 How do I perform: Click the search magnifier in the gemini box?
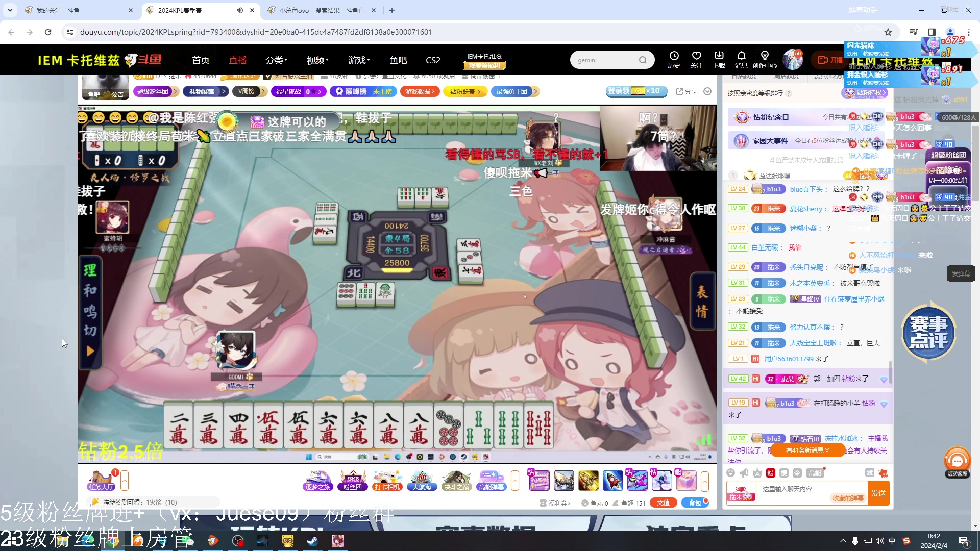click(643, 60)
